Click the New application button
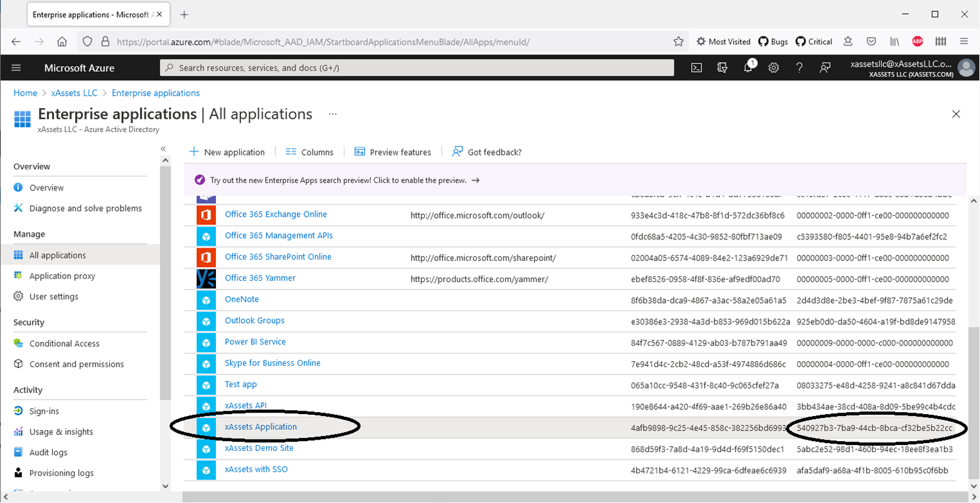 coord(228,152)
